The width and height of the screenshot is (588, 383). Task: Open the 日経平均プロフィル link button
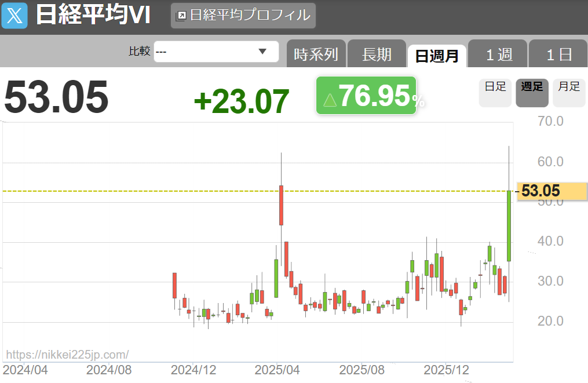tap(243, 16)
